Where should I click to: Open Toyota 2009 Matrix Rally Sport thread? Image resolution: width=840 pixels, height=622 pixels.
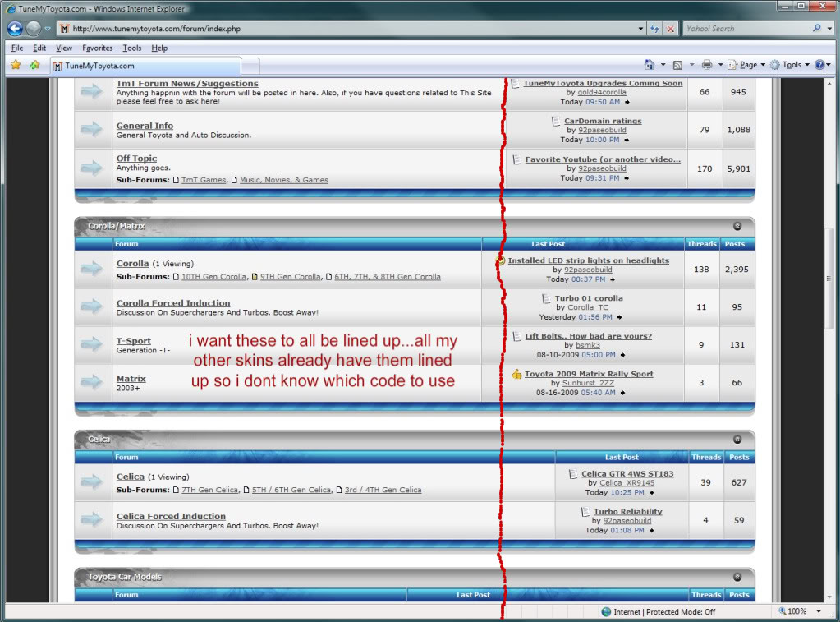point(589,374)
